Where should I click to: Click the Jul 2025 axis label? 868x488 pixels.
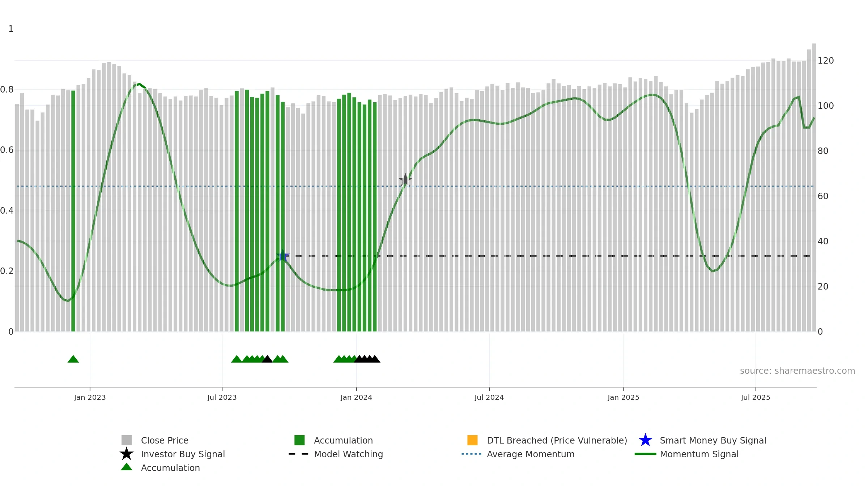pyautogui.click(x=756, y=398)
